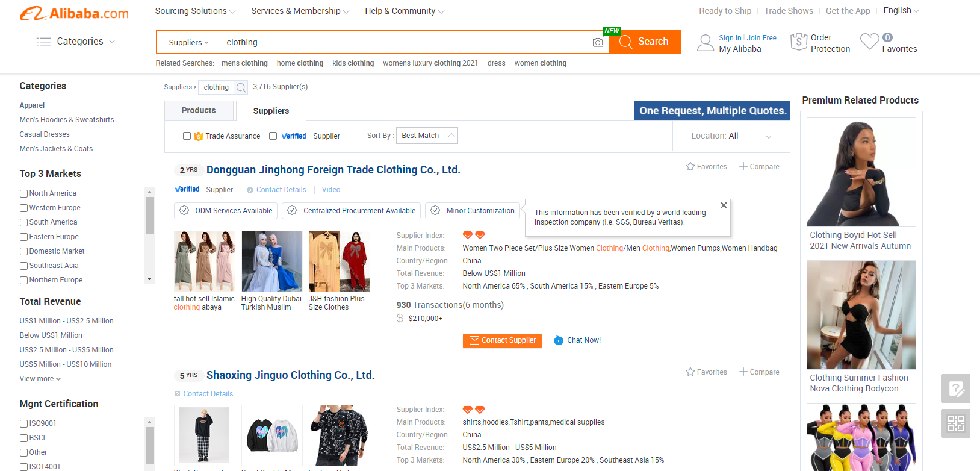Open the QR code floating icon
This screenshot has height=471, width=980.
point(955,423)
